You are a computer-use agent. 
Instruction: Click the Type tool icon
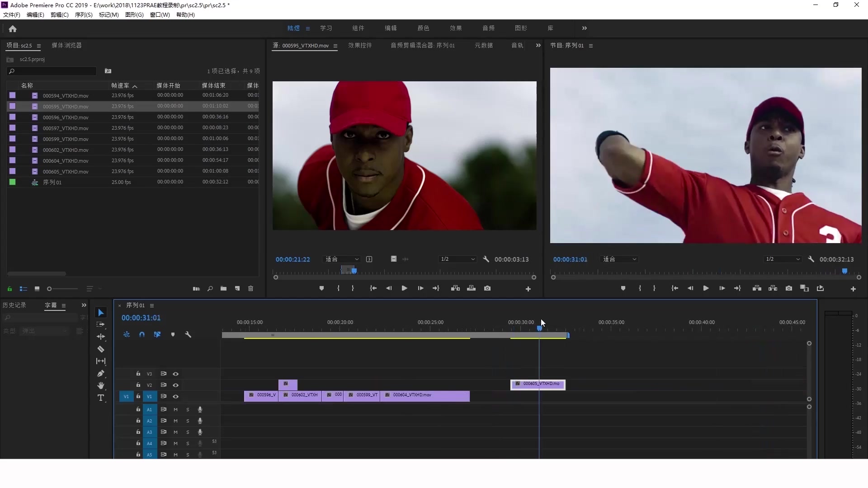100,398
